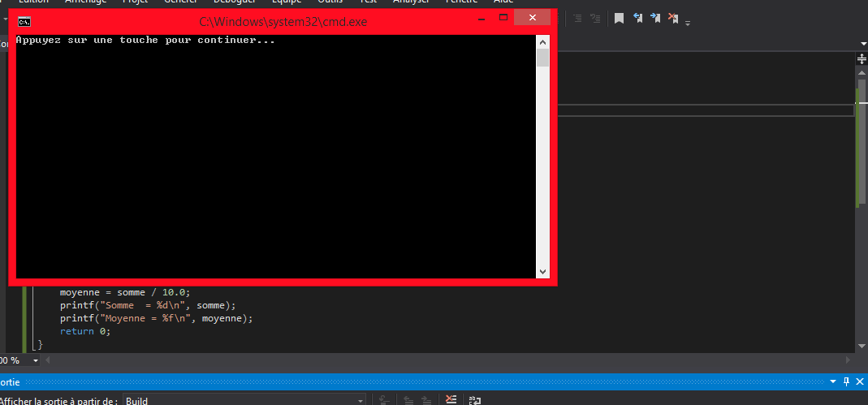Clear all output text icon

(x=451, y=400)
